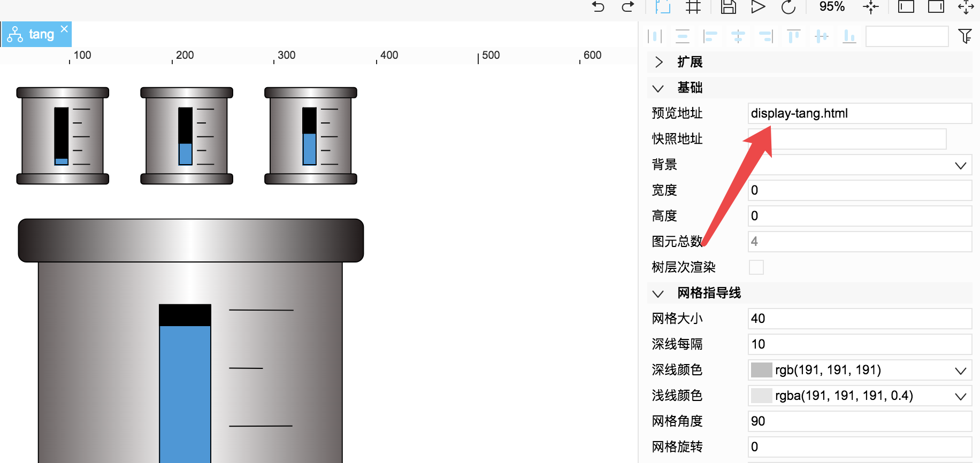Distribute selected elements horizontally
The image size is (980, 463).
click(x=655, y=36)
